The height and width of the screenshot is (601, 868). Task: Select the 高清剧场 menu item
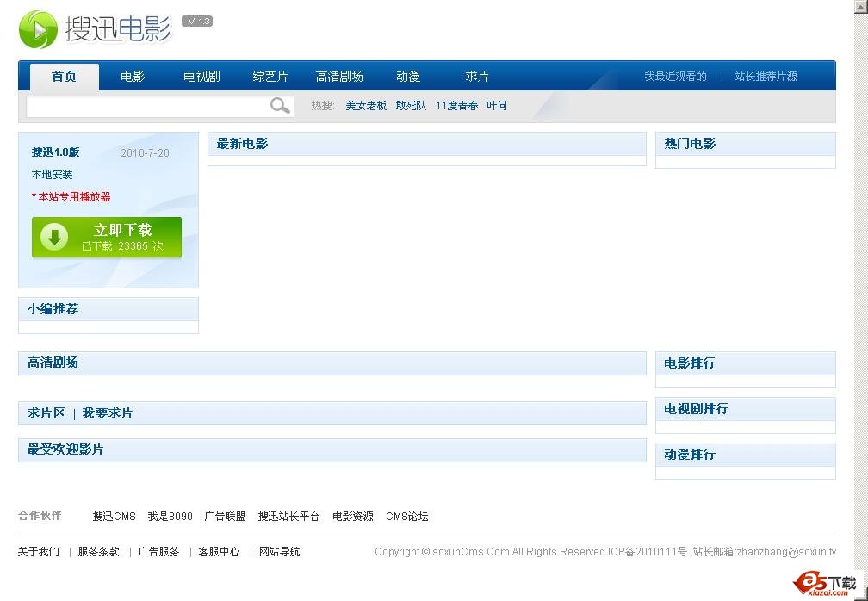click(x=339, y=77)
